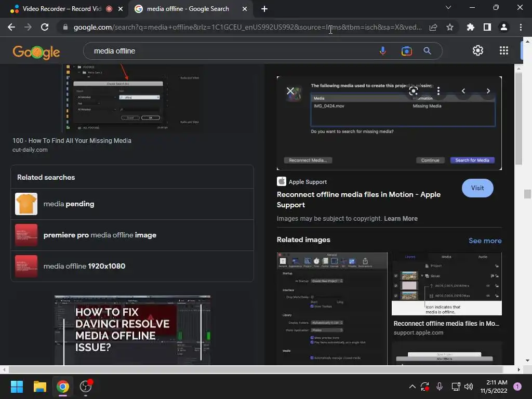This screenshot has width=532, height=399.
Task: Start voice search with microphone icon
Action: click(x=383, y=51)
